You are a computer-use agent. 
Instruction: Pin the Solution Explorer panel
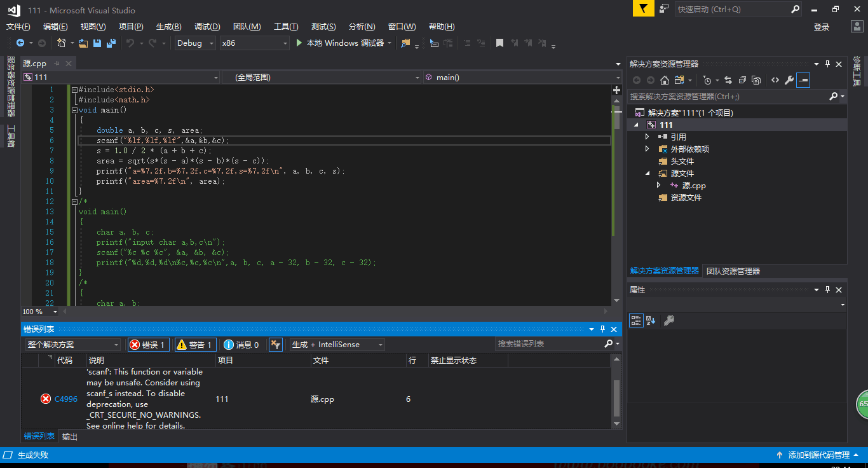coord(828,64)
